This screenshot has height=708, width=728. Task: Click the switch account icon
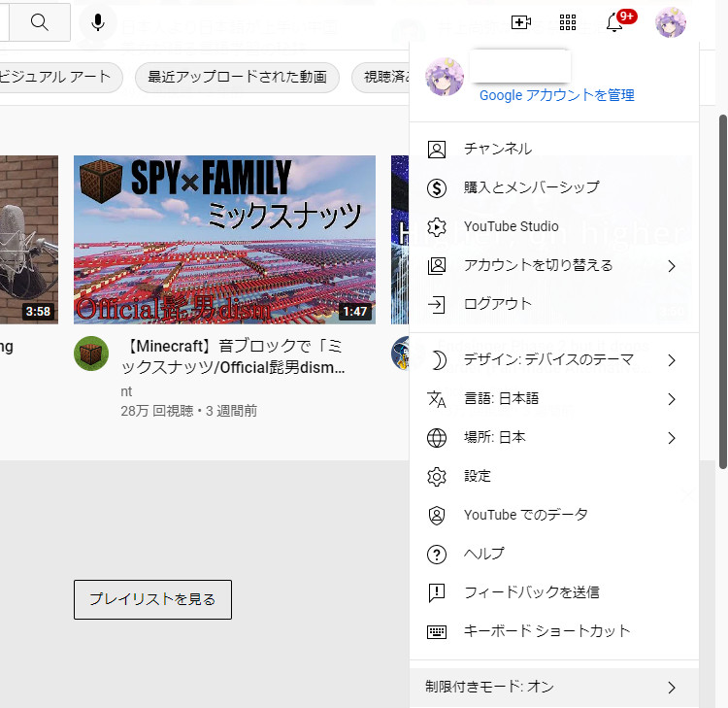click(437, 266)
